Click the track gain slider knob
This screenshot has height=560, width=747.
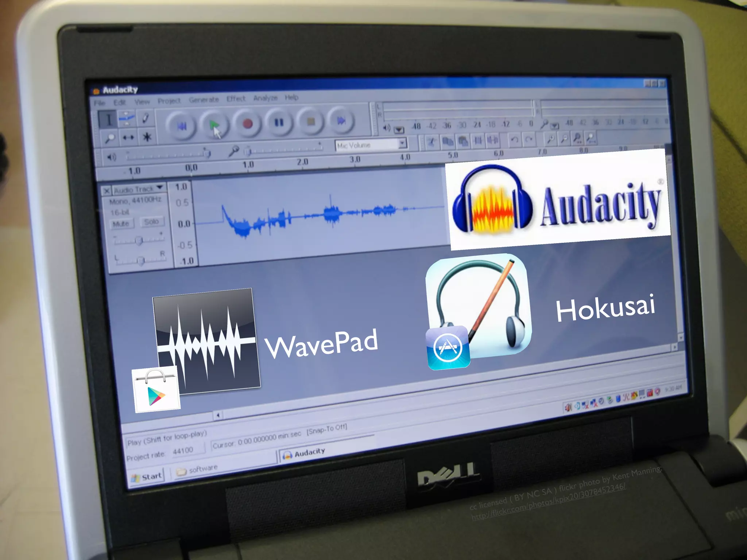click(x=139, y=240)
